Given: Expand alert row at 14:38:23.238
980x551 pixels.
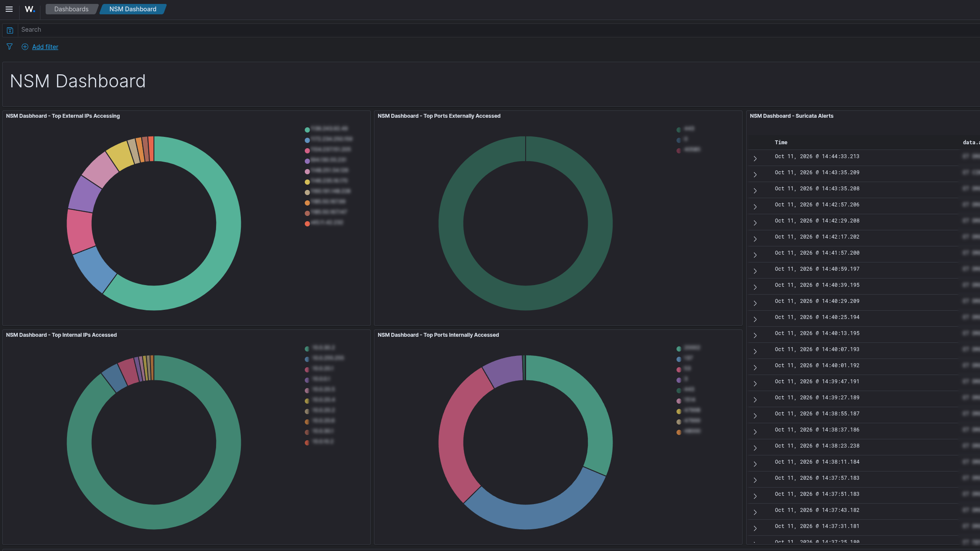Looking at the screenshot, I should (755, 448).
